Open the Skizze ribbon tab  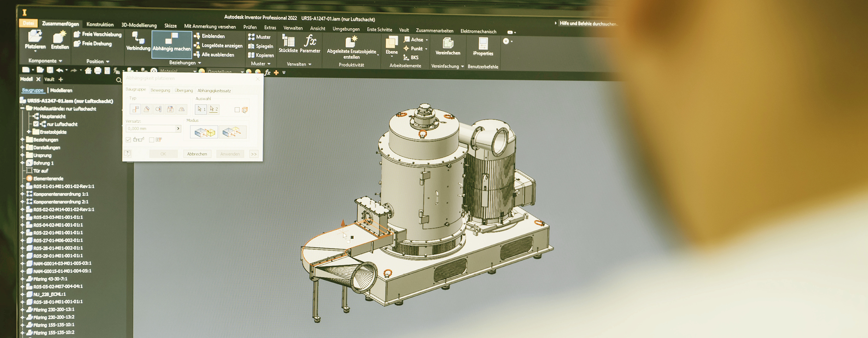pos(170,26)
